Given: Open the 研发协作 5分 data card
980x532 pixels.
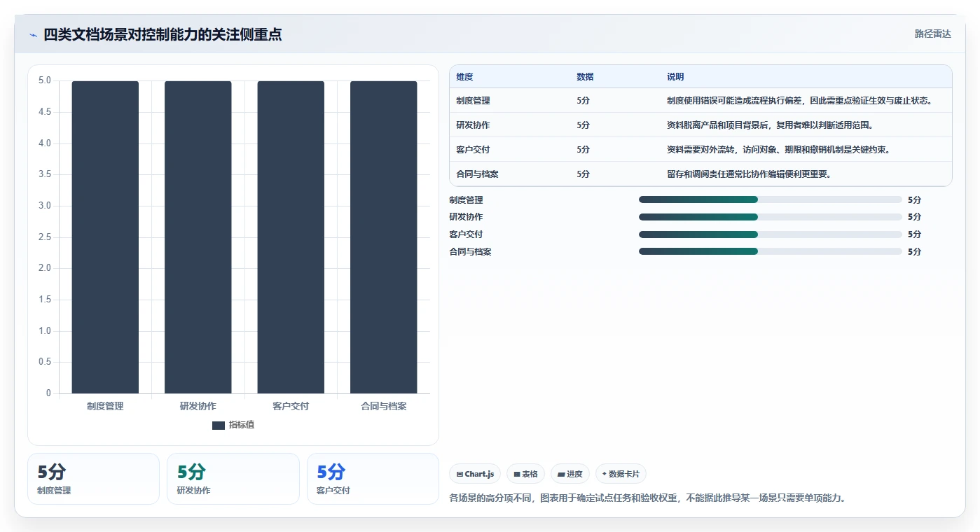Looking at the screenshot, I should 233,479.
